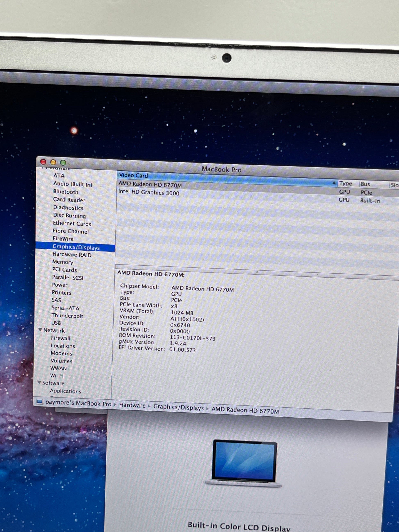
Task: Toggle sort arrow on Video Card column
Action: click(334, 183)
